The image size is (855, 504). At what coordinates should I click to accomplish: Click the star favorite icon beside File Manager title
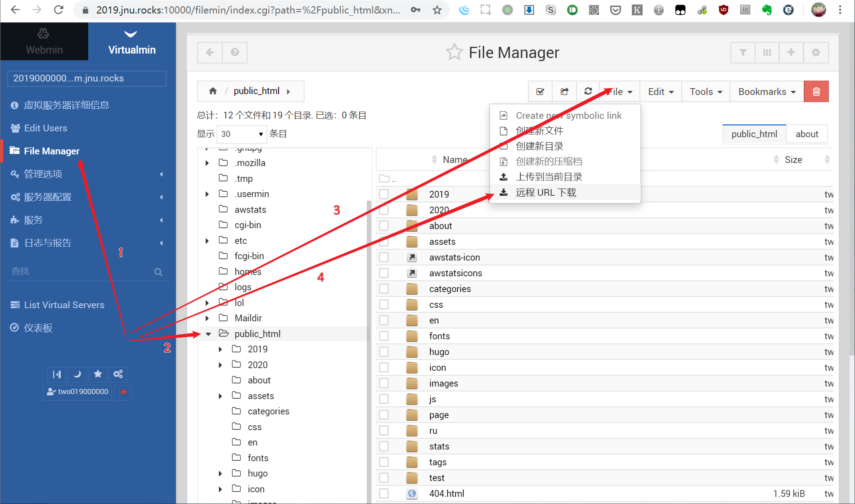point(454,53)
